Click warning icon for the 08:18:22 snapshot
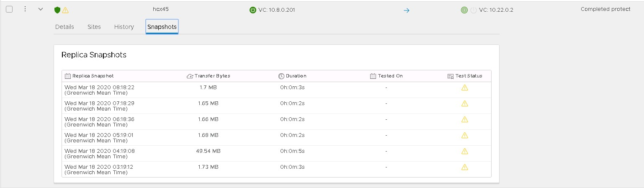Viewport: 644px width, 188px height. (x=464, y=88)
